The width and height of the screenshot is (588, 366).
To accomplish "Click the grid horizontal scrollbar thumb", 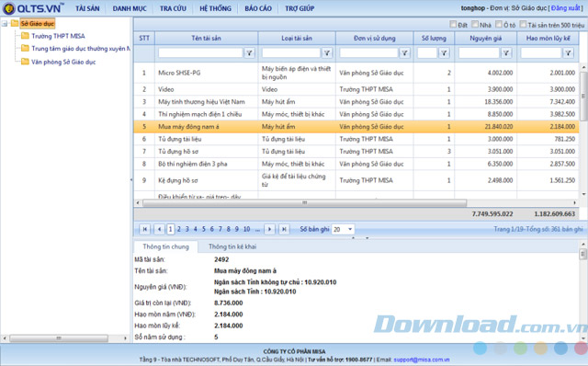I will coord(304,202).
